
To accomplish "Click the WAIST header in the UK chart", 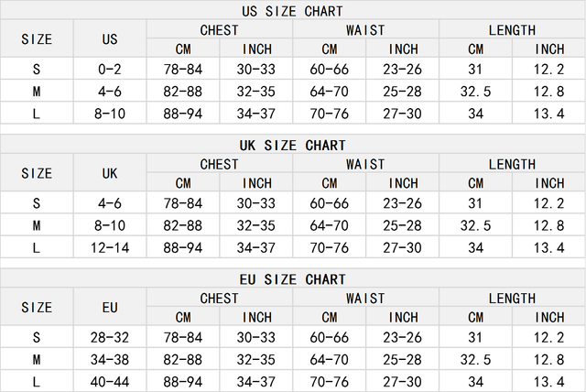I will 365,164.
